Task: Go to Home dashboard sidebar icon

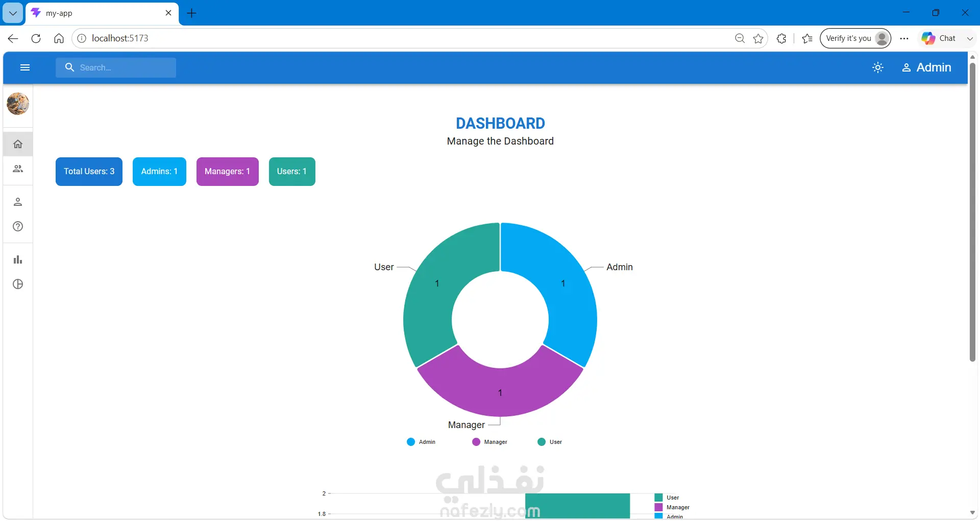Action: pos(18,144)
